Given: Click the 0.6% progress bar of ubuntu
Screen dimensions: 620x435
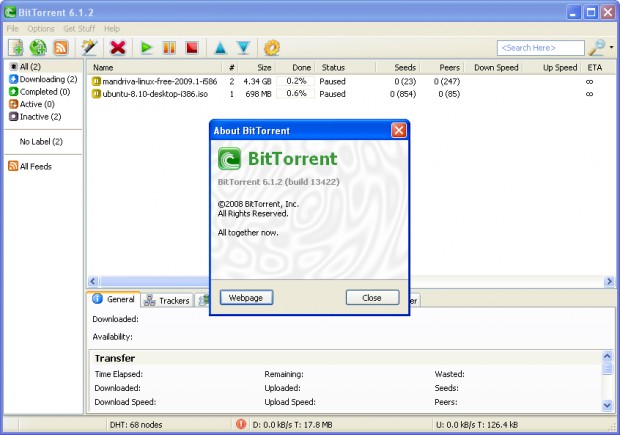Looking at the screenshot, I should pyautogui.click(x=296, y=94).
